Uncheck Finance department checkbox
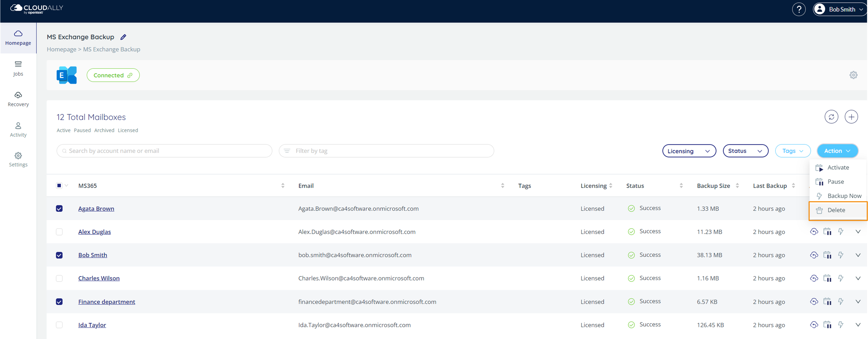This screenshot has height=339, width=868. [x=59, y=302]
